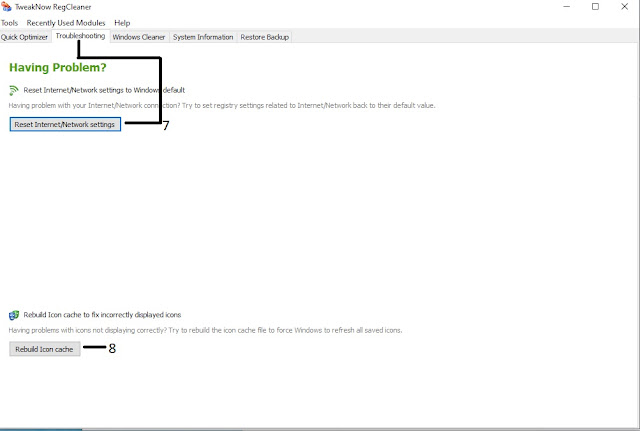Screen dimensions: 640x431
Task: Click the Rebuild Icon cache button
Action: 44,349
